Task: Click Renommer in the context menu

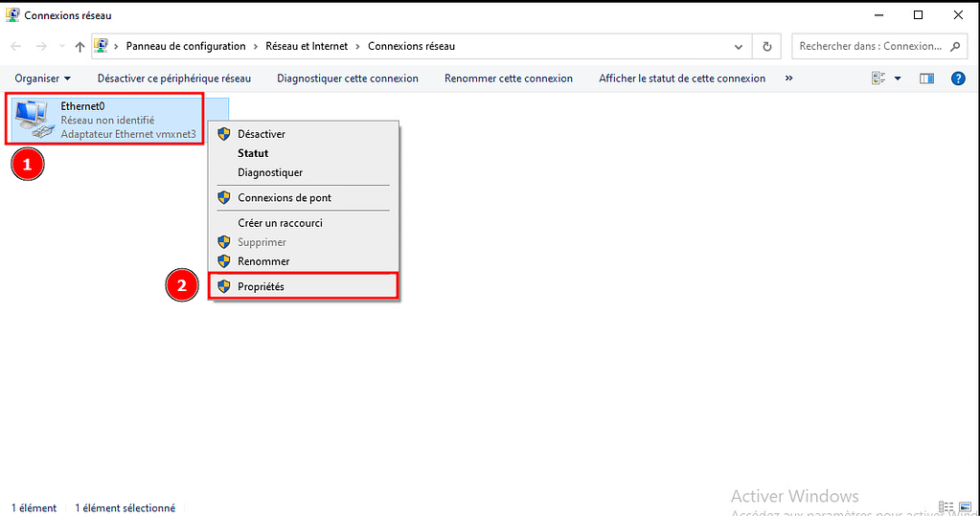Action: pyautogui.click(x=263, y=261)
